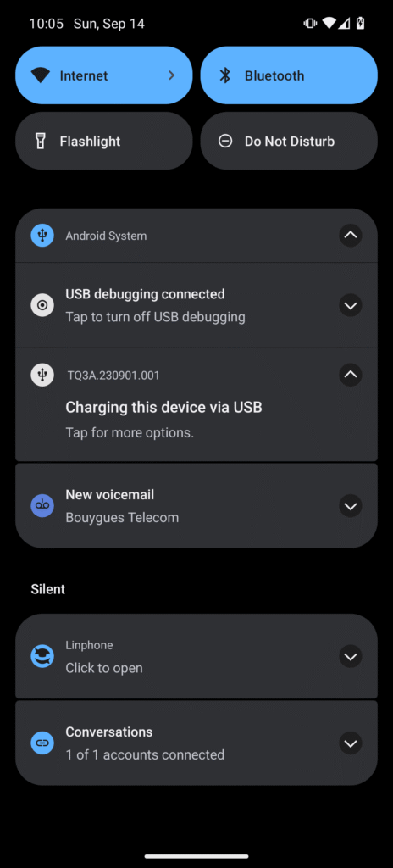Expand the Linphone notification
The height and width of the screenshot is (868, 393).
[x=351, y=656]
